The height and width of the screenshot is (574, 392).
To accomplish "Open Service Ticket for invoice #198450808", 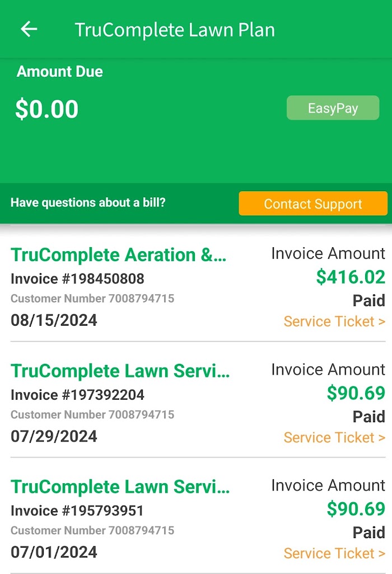I will coord(334,321).
